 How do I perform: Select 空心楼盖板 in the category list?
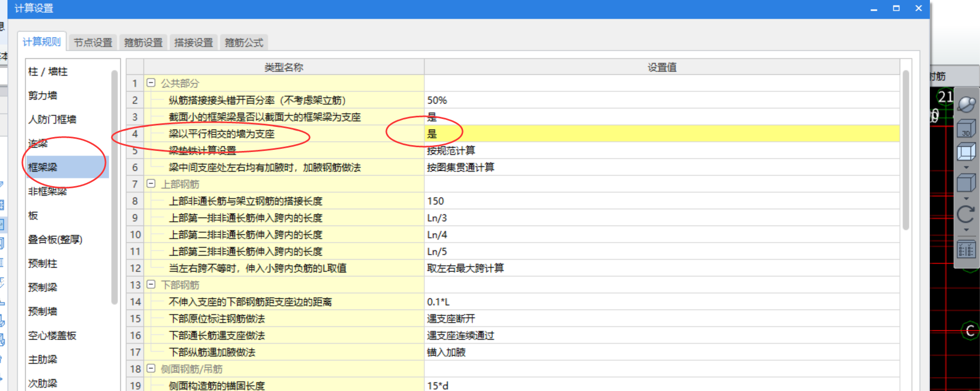coord(52,336)
